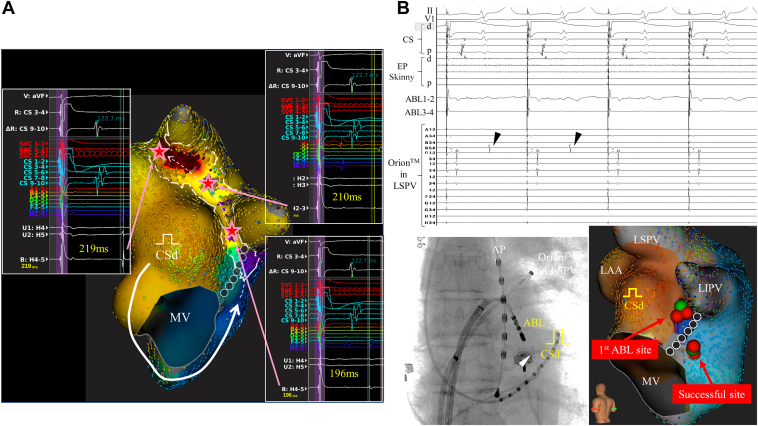Click red 'SVC 1-2' label in the 219ms inset
758x426 pixels.
(x=33, y=144)
